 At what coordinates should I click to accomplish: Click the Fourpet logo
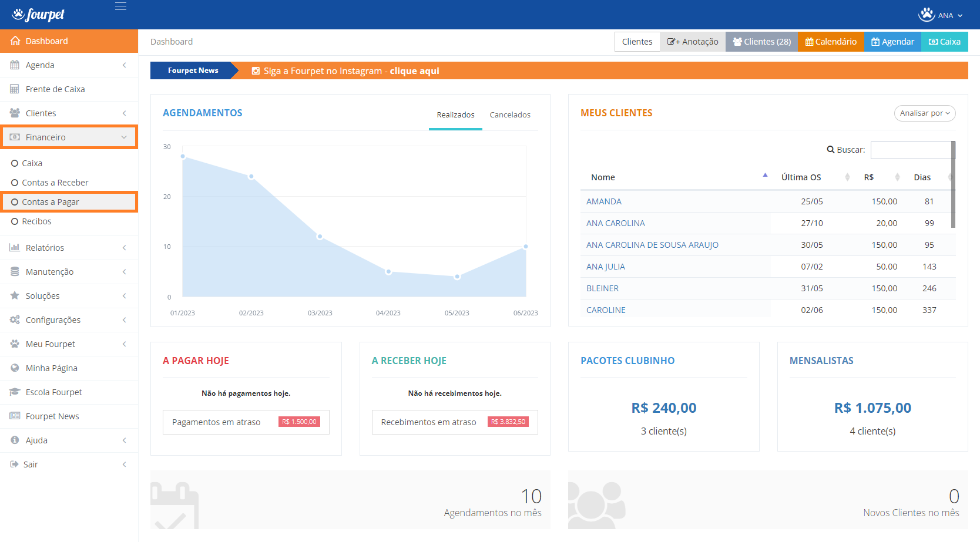click(38, 14)
